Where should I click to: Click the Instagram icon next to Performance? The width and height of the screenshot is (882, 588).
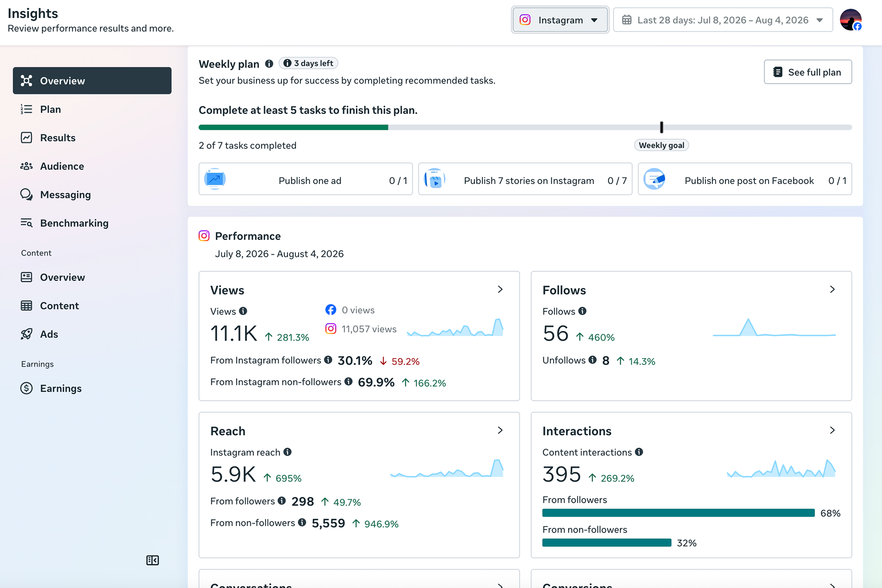204,236
